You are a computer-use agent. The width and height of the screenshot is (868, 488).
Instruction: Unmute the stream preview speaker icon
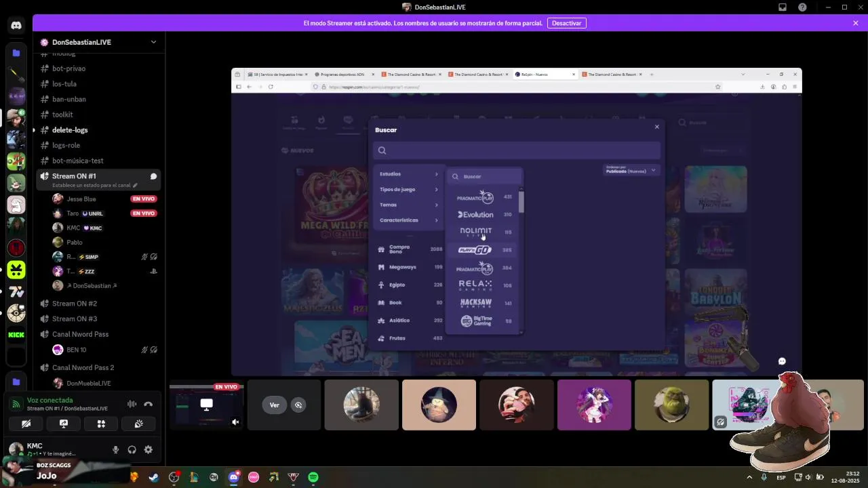tap(235, 422)
